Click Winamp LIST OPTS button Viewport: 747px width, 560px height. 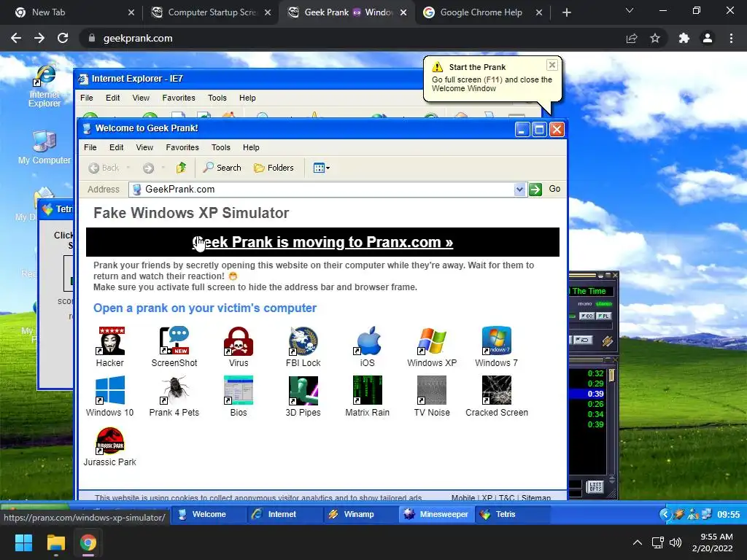[x=595, y=486]
